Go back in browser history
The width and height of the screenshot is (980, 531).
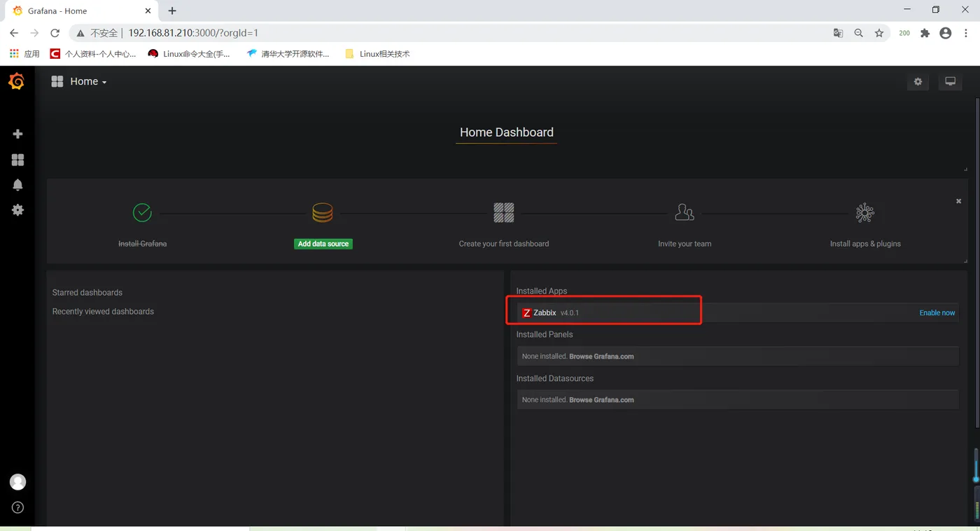coord(14,33)
